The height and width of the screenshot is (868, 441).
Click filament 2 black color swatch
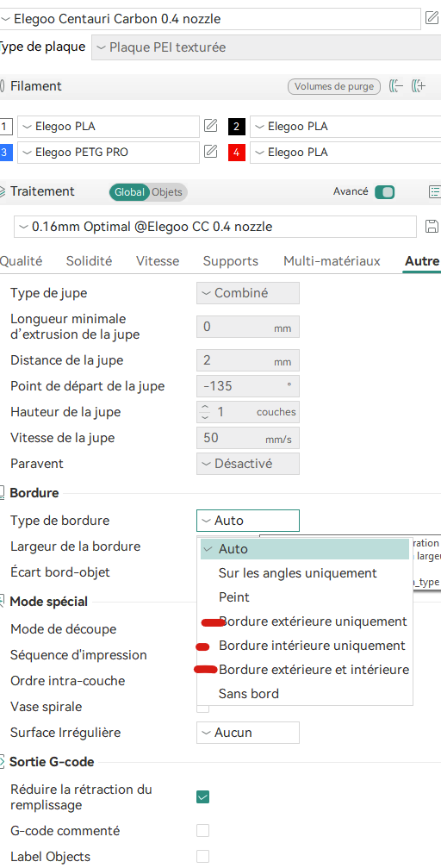tap(237, 127)
